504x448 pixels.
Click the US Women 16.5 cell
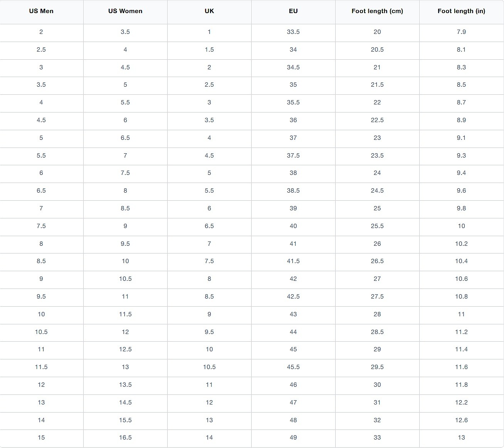point(125,438)
